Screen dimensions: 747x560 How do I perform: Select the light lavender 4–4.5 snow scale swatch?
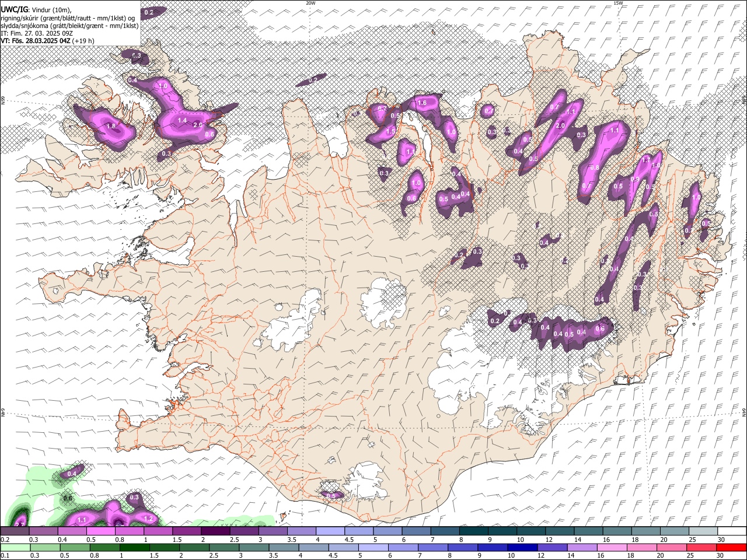330,531
